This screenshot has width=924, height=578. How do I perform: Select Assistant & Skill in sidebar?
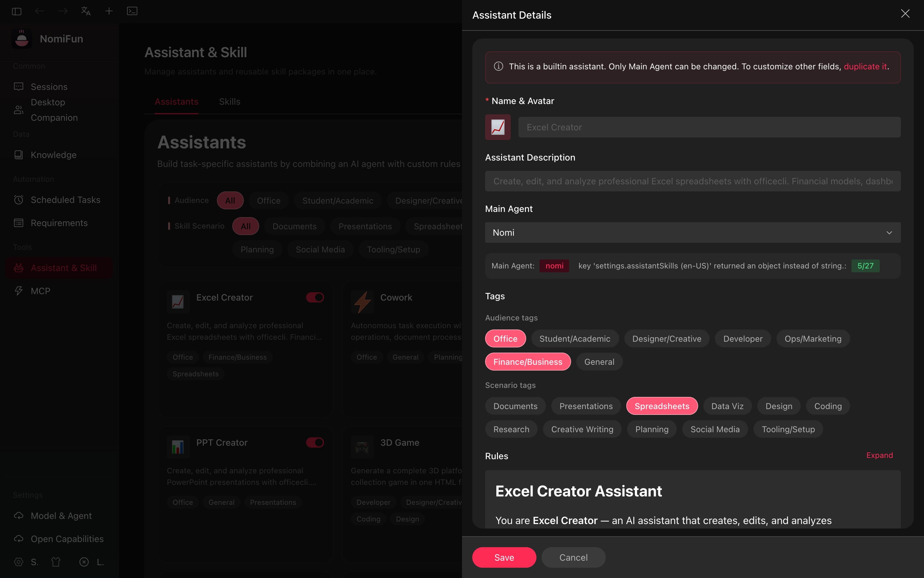pyautogui.click(x=59, y=268)
